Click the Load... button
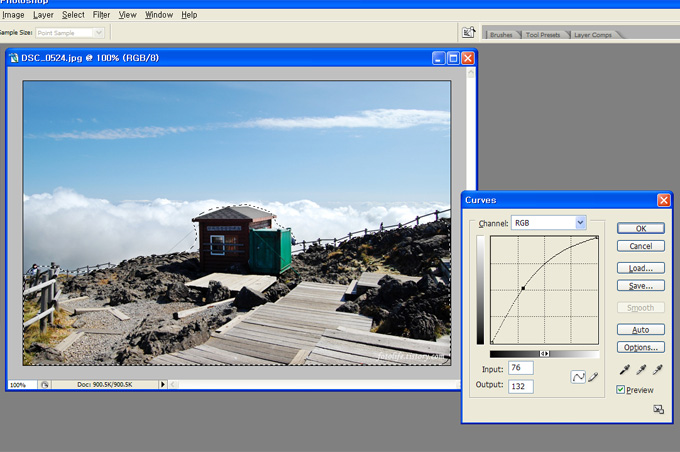 coord(641,268)
